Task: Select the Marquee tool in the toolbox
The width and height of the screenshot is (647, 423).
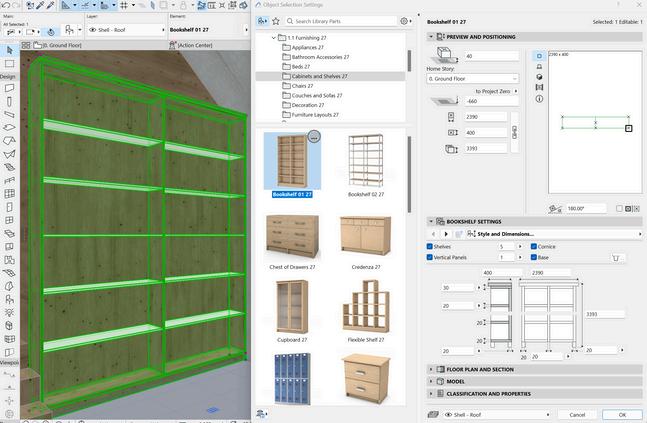Action: [x=8, y=63]
